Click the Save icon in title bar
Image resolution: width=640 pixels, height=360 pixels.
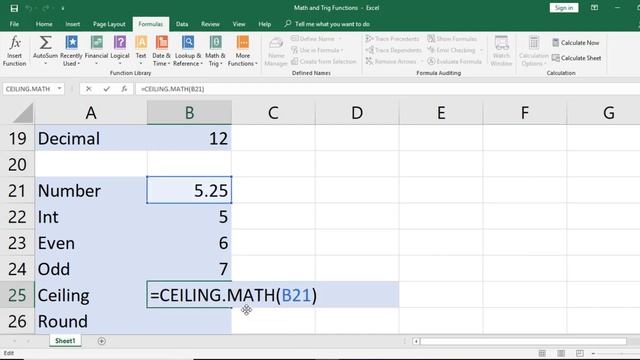(14, 8)
